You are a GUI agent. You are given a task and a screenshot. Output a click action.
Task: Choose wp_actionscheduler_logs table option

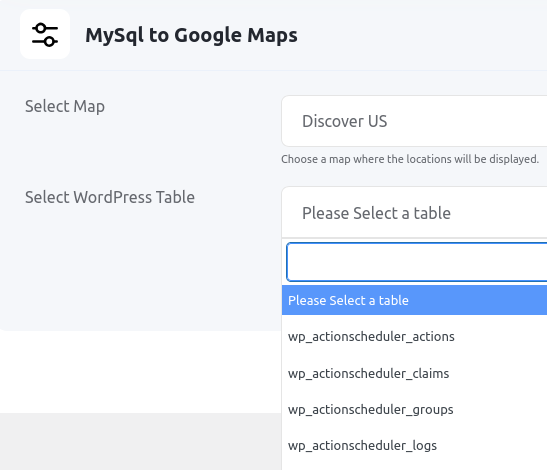point(414,446)
